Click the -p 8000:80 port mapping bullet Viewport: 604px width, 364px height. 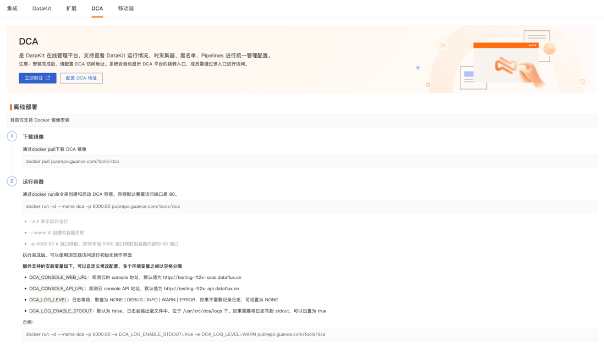click(x=103, y=244)
